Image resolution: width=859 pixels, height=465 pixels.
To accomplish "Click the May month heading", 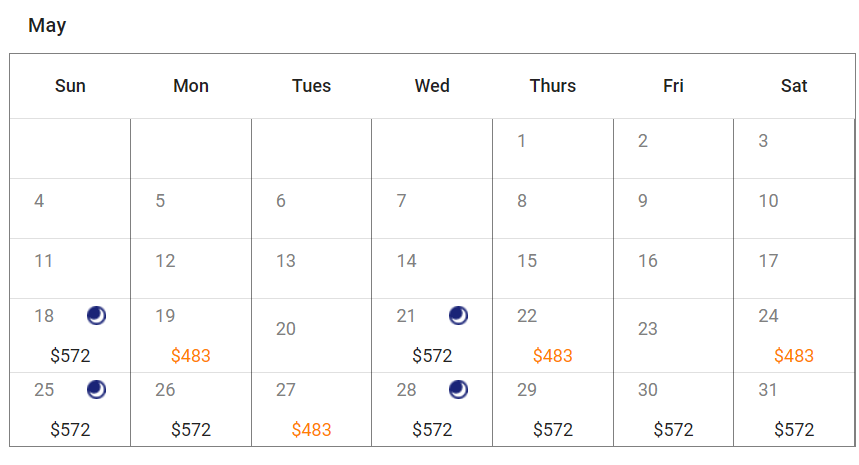I will 47,26.
